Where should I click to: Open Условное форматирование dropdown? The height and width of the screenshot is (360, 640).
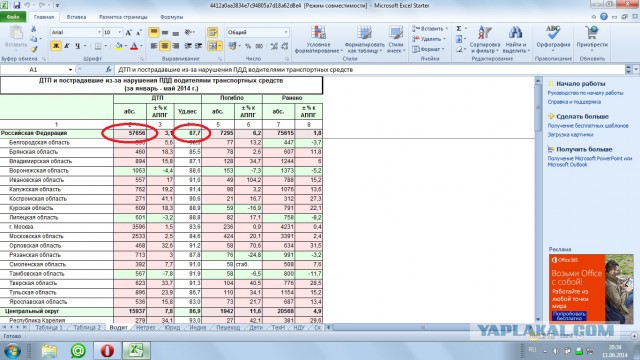[319, 39]
